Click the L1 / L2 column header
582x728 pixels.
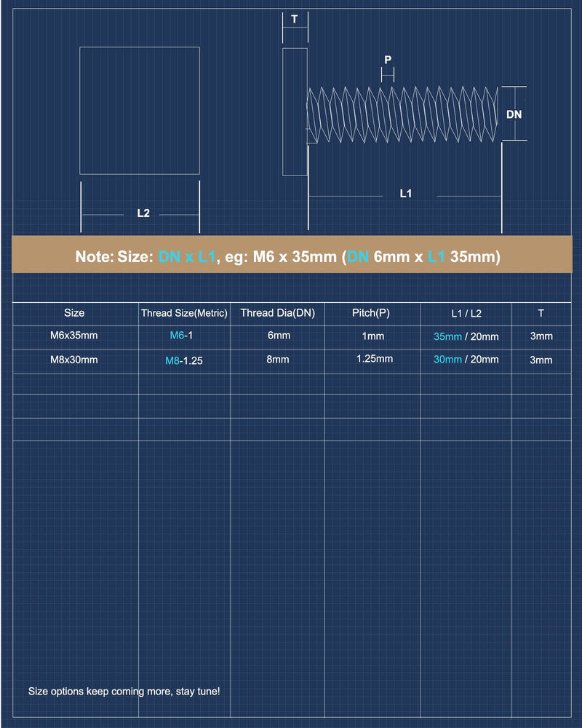coord(466,314)
